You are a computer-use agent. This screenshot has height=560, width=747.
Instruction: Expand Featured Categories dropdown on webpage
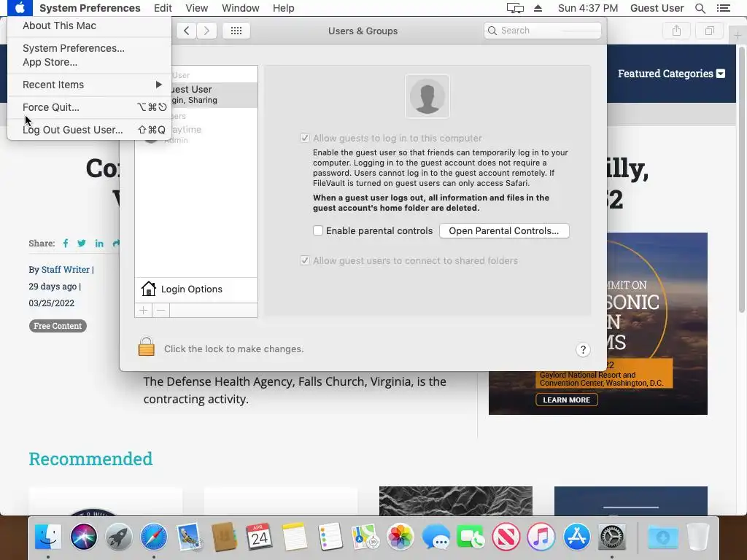(721, 74)
